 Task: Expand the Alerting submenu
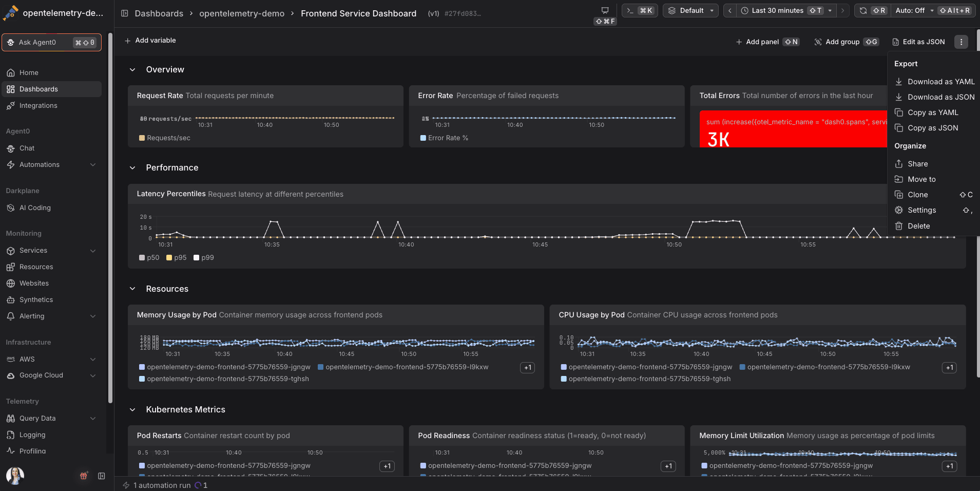93,316
